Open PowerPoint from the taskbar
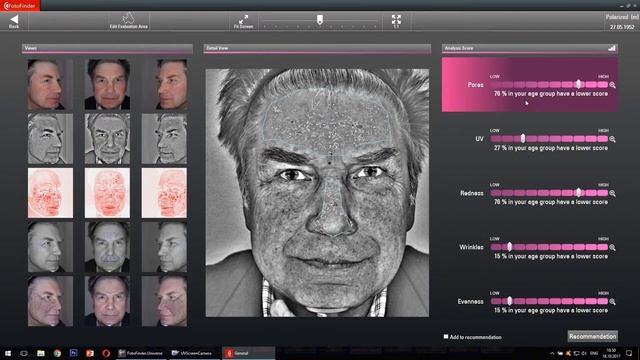 (90, 353)
